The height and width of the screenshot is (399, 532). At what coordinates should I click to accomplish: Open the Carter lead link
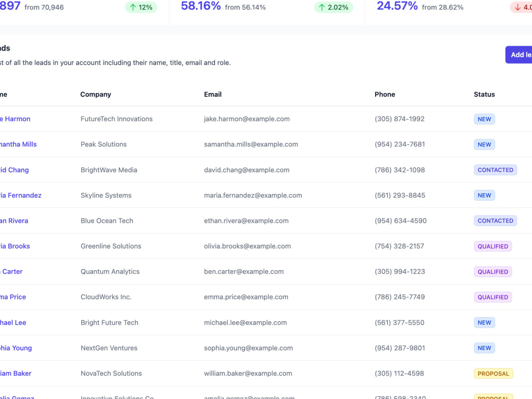(x=11, y=271)
